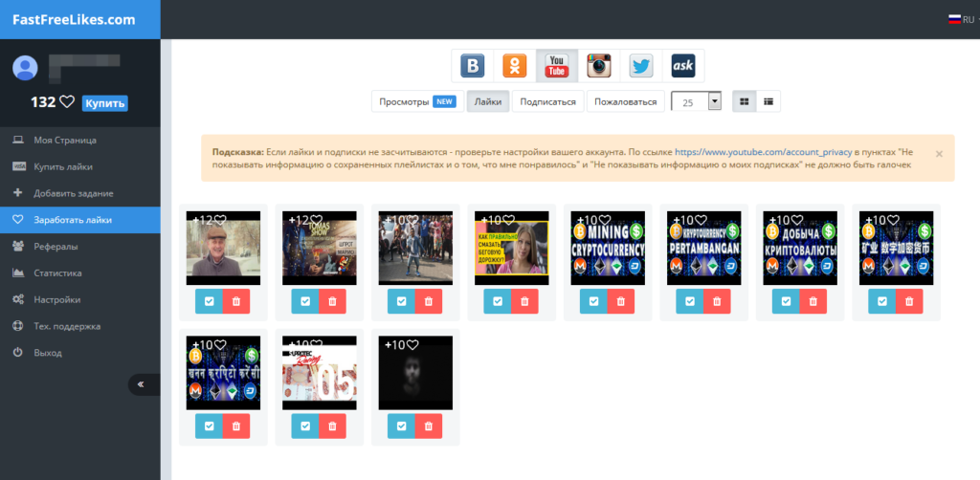The height and width of the screenshot is (480, 980).
Task: Open the Рефералы menu item
Action: (56, 247)
